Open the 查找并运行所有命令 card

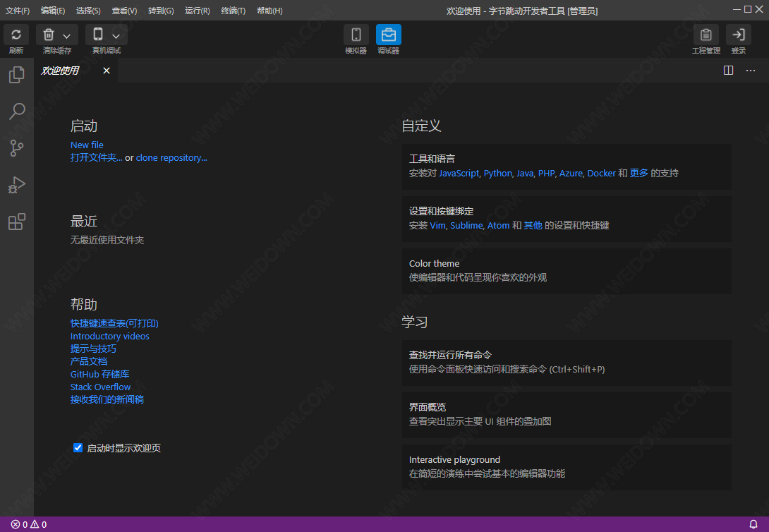click(x=567, y=363)
